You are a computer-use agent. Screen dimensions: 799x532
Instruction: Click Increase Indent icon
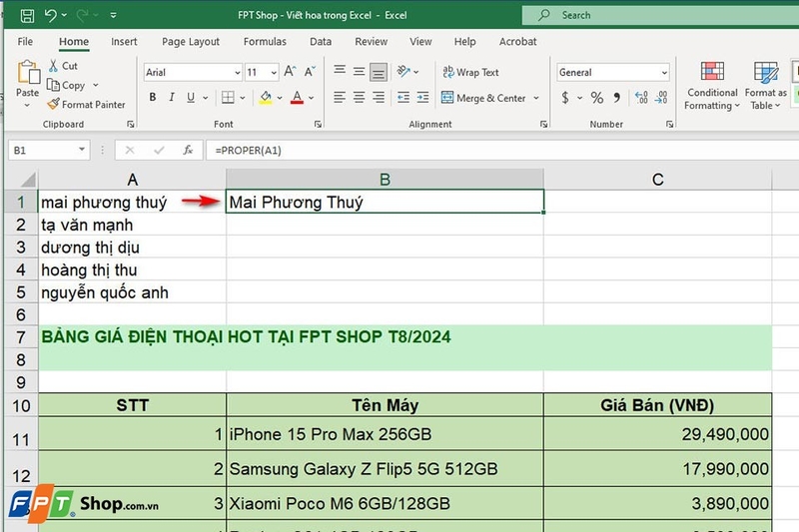[422, 97]
